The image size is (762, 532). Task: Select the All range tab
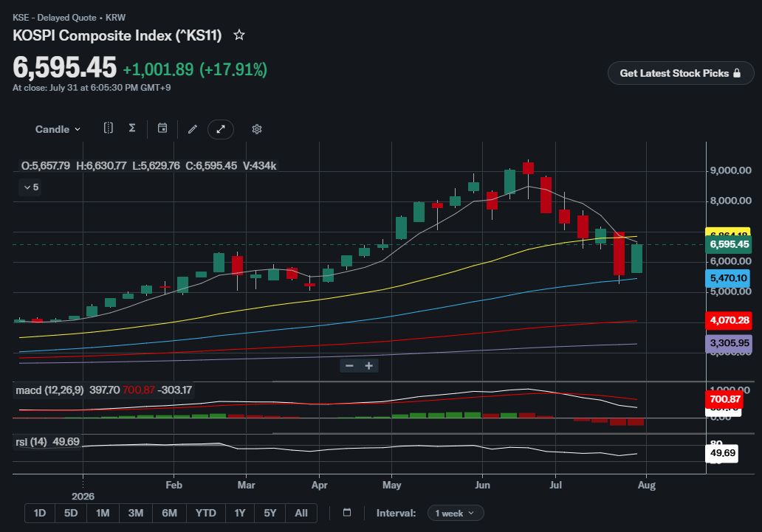click(301, 513)
